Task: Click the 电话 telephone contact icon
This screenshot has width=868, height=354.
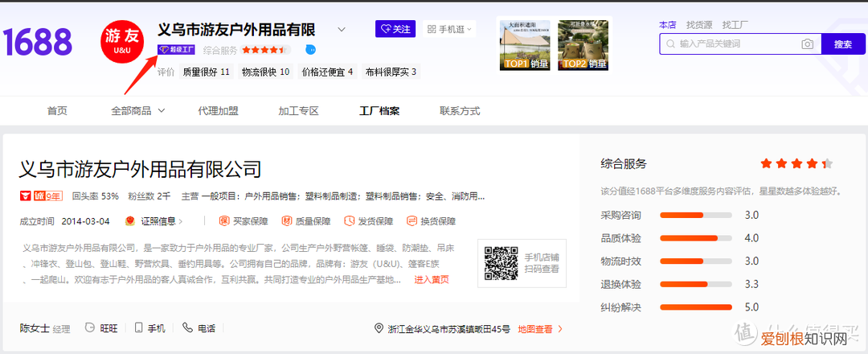Action: coord(187,328)
